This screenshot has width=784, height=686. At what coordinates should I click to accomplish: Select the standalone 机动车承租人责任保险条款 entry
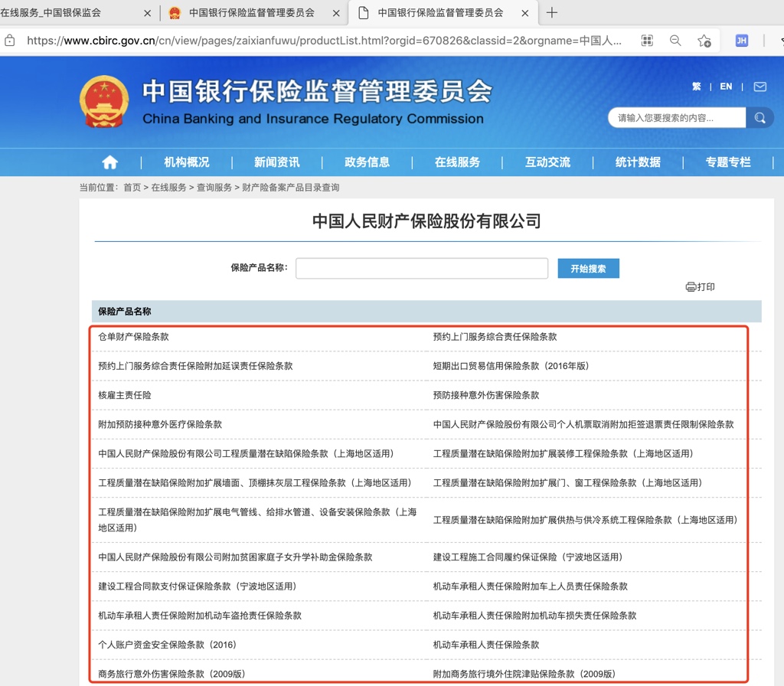coord(486,645)
